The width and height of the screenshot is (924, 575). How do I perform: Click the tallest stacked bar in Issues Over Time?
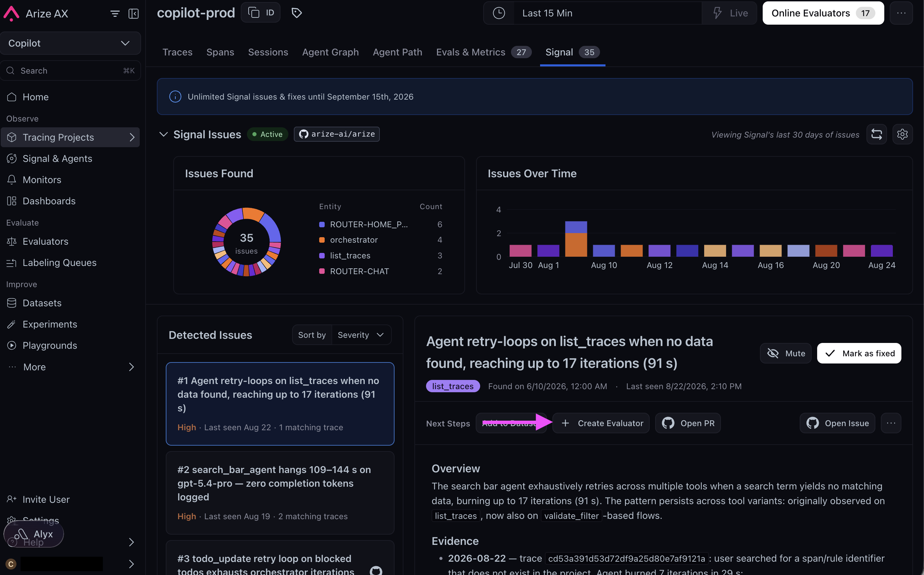pyautogui.click(x=576, y=239)
